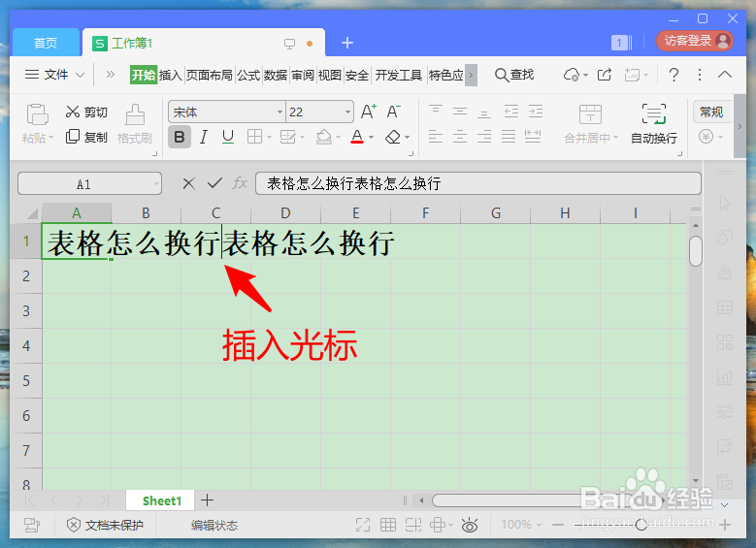The height and width of the screenshot is (548, 756).
Task: Open the 常规 number format box
Action: 711,112
